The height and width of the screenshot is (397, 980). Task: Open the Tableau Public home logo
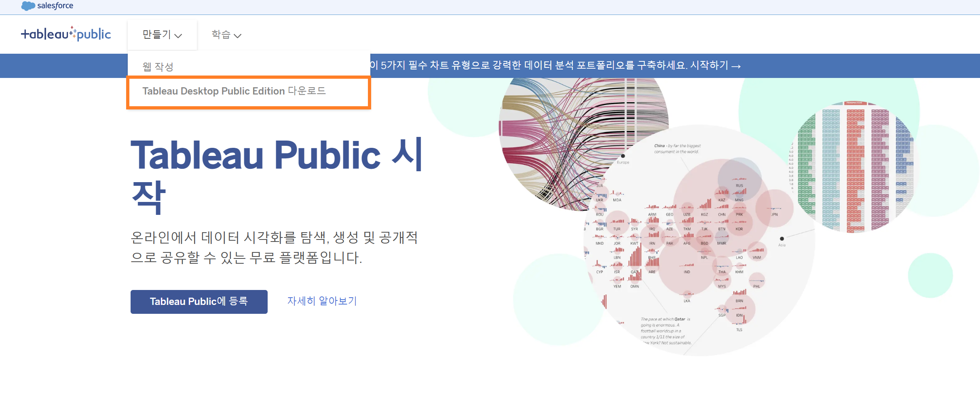click(66, 34)
